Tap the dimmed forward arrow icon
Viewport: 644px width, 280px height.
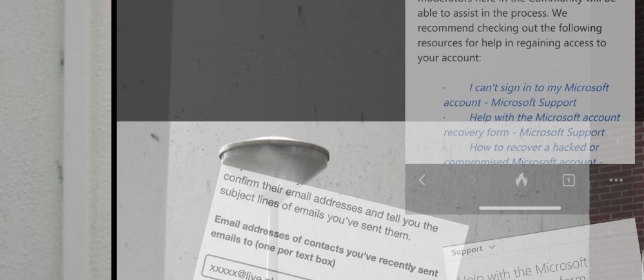(473, 179)
